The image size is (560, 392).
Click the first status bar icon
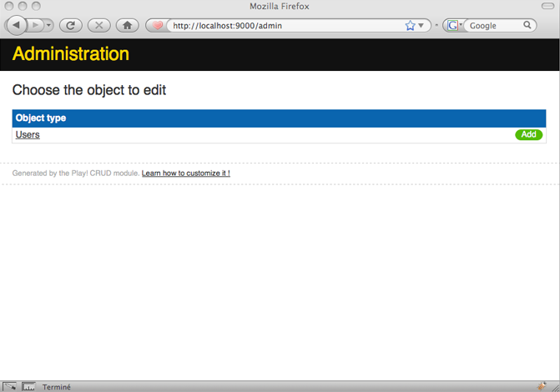[9, 386]
